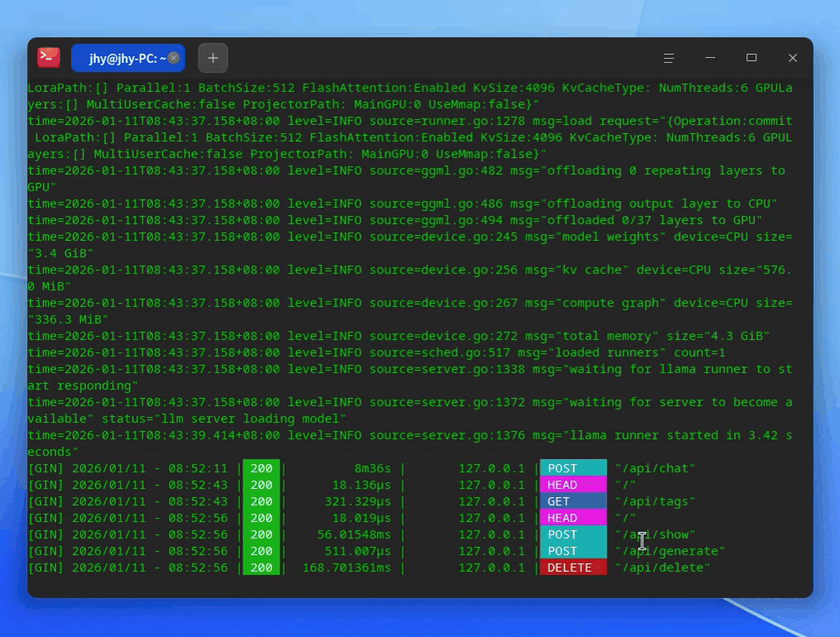Click the "/api/tags" request path
This screenshot has height=637, width=840.
click(655, 501)
